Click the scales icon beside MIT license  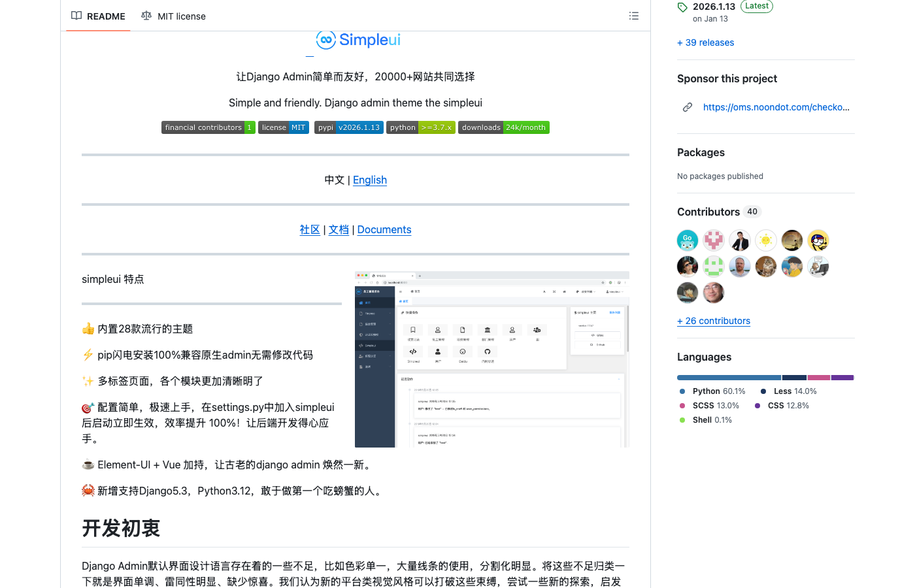point(146,16)
